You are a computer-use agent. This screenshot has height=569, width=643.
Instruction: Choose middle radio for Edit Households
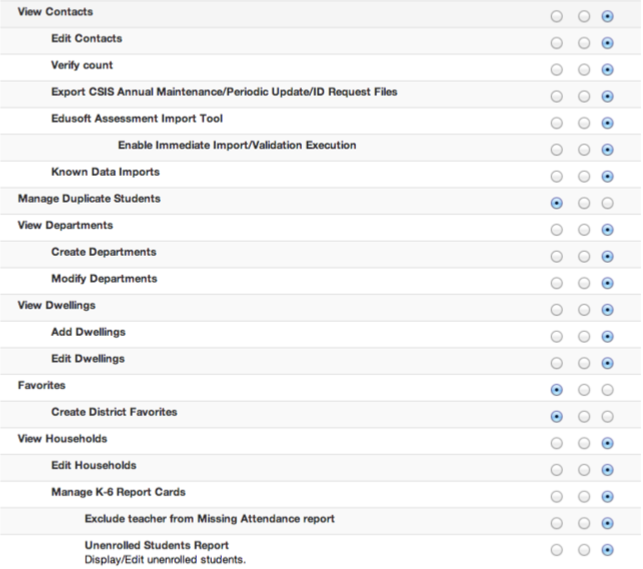[x=584, y=470]
